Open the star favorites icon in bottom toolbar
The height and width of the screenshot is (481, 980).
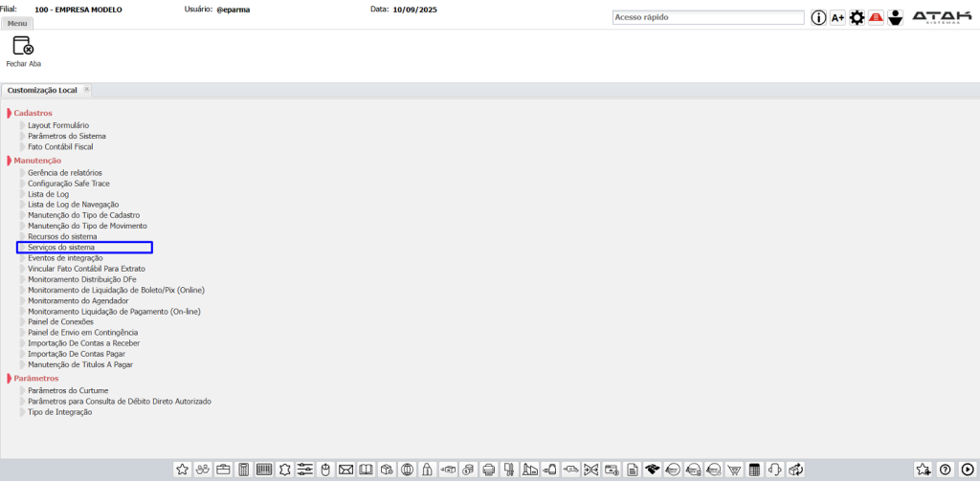click(182, 470)
